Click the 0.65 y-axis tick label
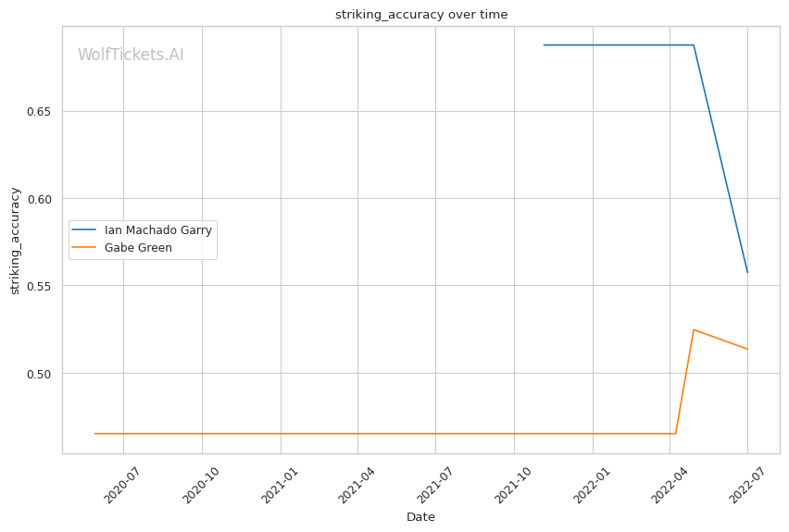The width and height of the screenshot is (789, 532). point(40,111)
